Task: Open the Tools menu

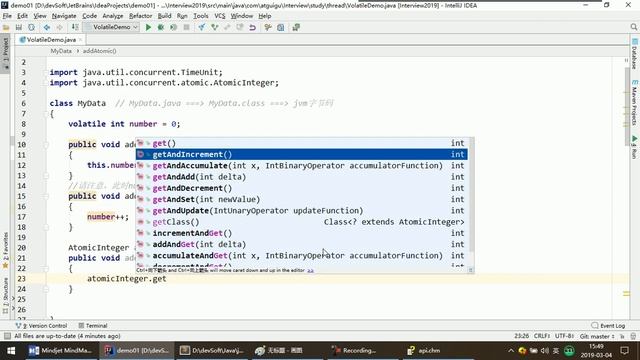Action: pyautogui.click(x=200, y=16)
